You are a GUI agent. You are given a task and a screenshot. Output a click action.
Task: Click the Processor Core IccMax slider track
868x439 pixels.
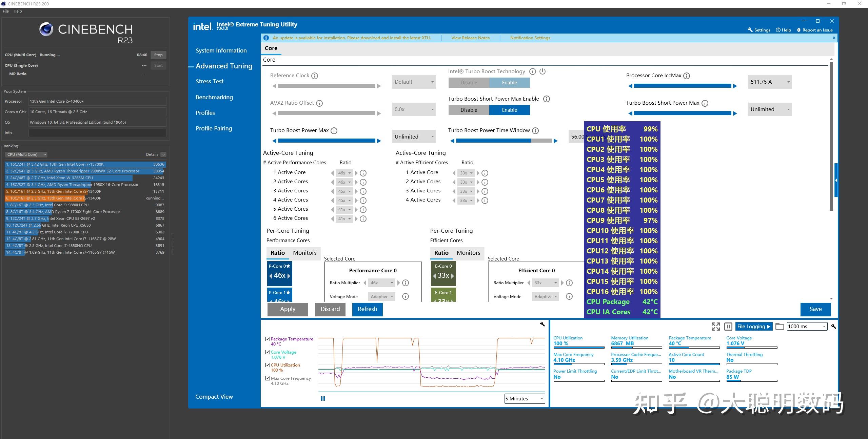[683, 86]
